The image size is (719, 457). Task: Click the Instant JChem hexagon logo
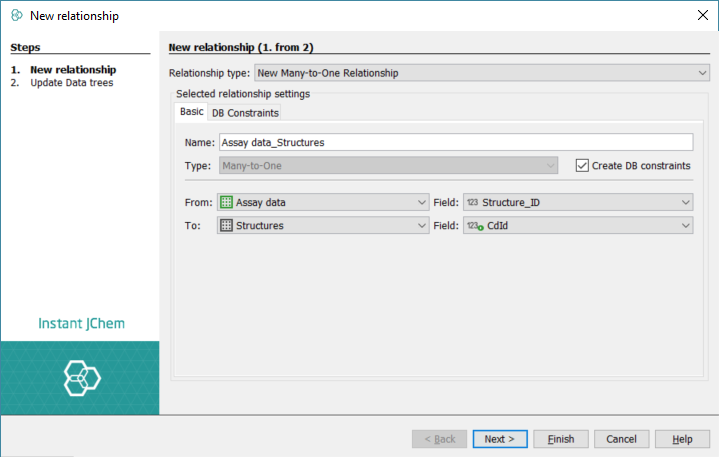(x=80, y=378)
